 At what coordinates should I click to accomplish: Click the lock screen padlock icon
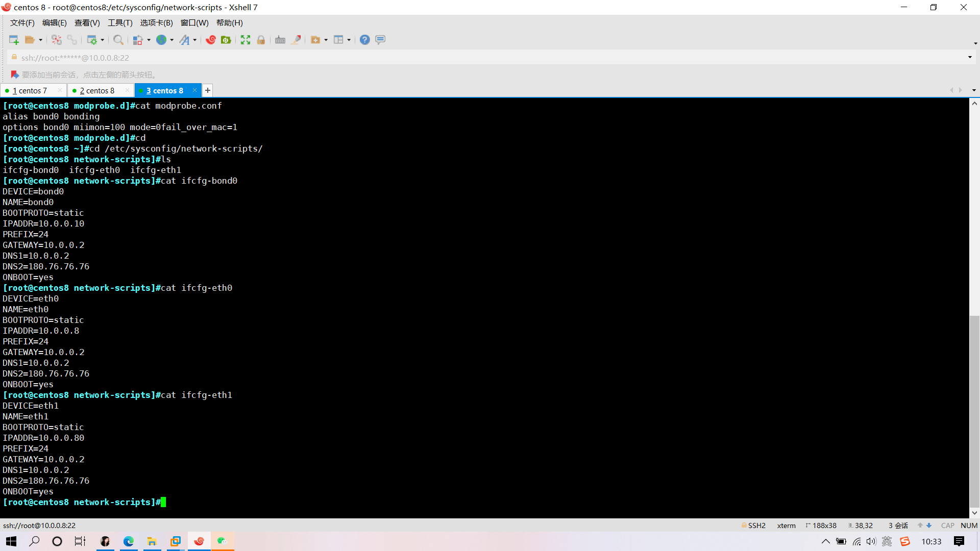[261, 40]
